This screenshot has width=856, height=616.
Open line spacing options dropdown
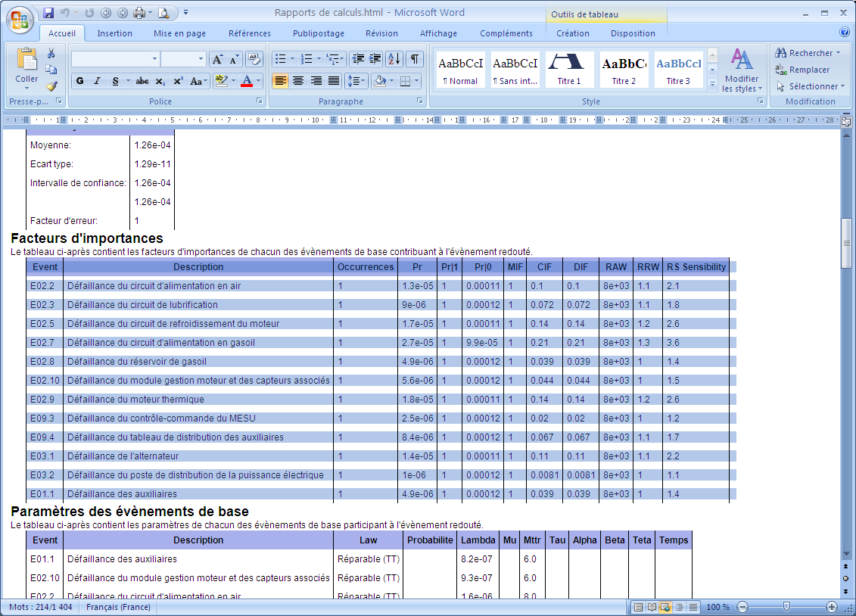tap(356, 81)
